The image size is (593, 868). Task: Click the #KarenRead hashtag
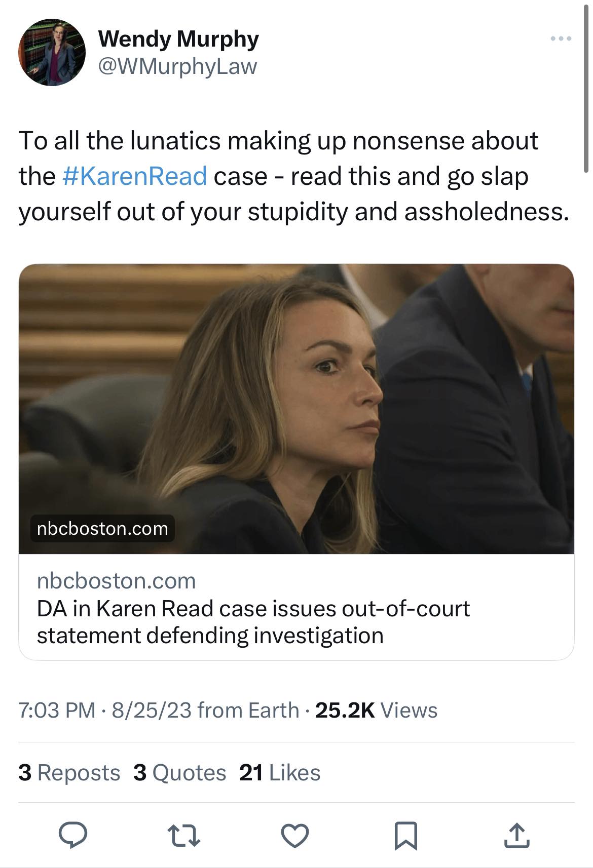tap(134, 176)
